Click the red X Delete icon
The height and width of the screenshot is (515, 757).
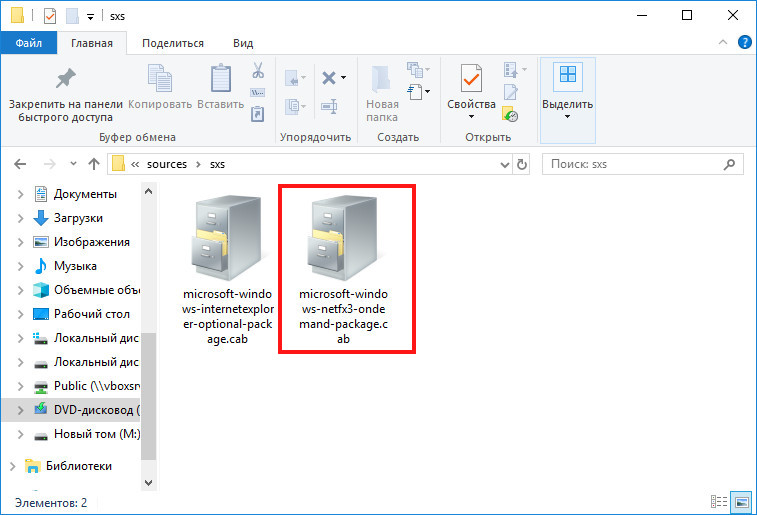(x=329, y=78)
